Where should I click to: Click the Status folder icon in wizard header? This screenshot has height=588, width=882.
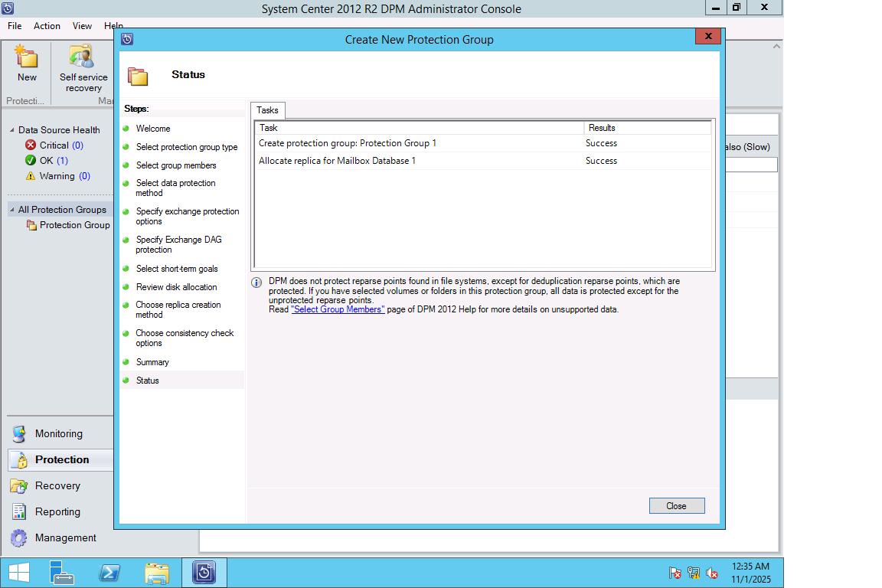[138, 76]
